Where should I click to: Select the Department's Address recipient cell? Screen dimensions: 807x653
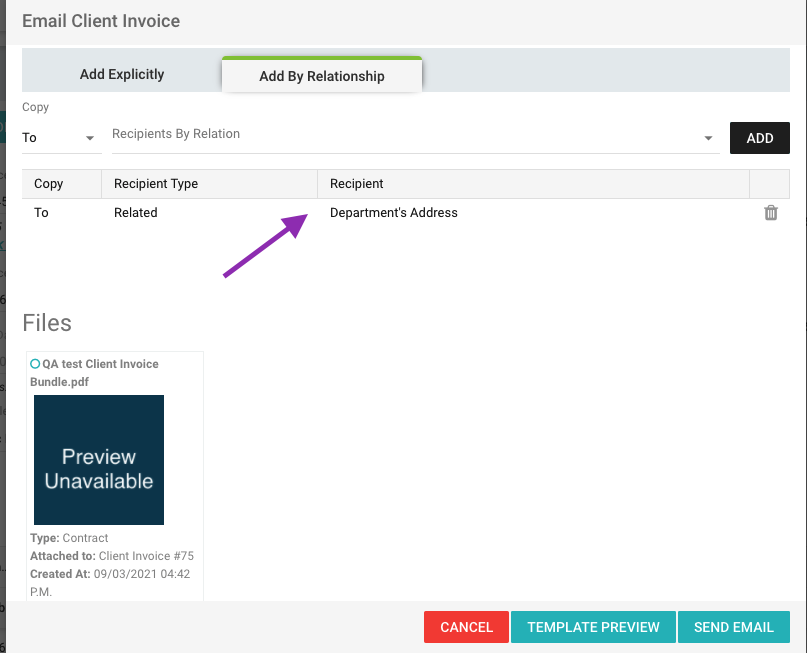tap(394, 213)
